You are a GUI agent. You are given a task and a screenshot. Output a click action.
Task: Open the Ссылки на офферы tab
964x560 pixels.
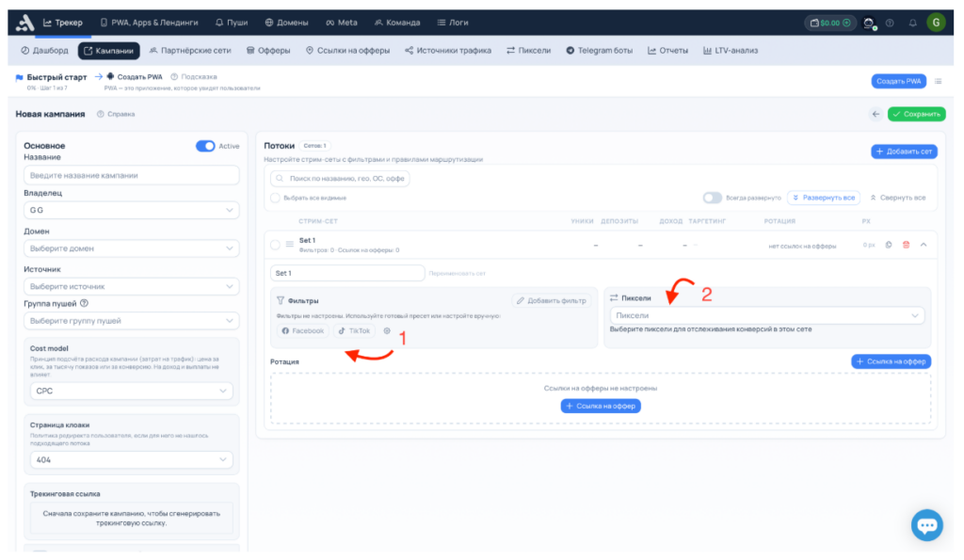pos(348,51)
